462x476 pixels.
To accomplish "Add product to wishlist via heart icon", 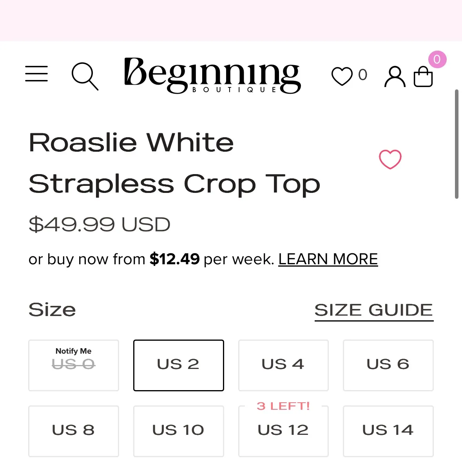I will coord(390,159).
